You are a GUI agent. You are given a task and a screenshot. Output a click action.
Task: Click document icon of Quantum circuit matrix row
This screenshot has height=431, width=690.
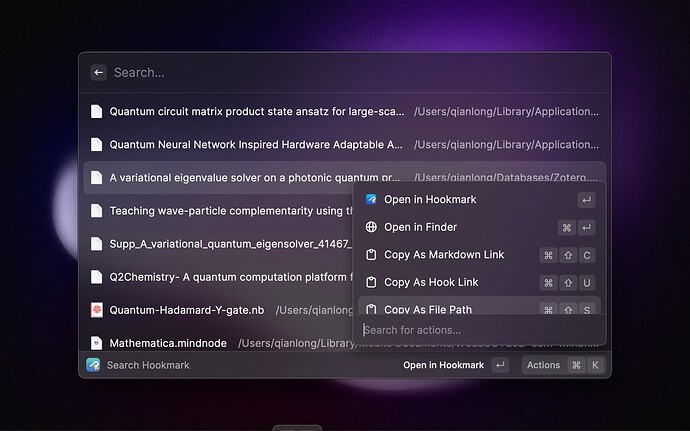tap(96, 111)
